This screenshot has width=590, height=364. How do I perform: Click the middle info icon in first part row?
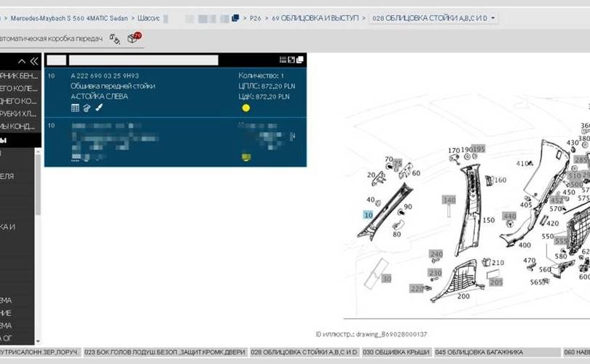coord(87,108)
